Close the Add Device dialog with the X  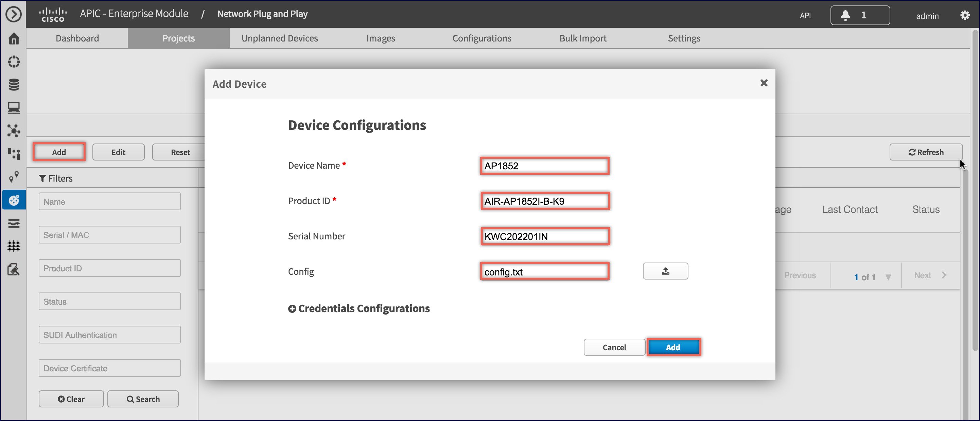tap(764, 83)
